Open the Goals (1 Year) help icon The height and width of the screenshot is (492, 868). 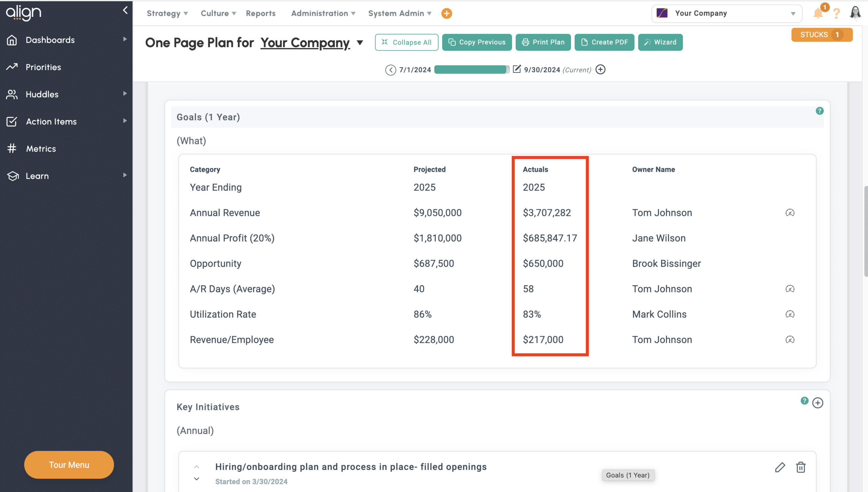pyautogui.click(x=820, y=111)
